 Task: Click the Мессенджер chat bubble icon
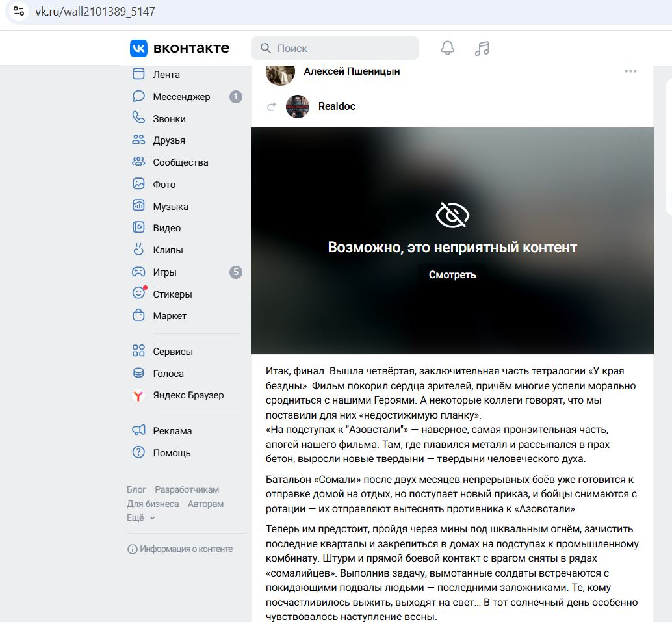pos(138,96)
